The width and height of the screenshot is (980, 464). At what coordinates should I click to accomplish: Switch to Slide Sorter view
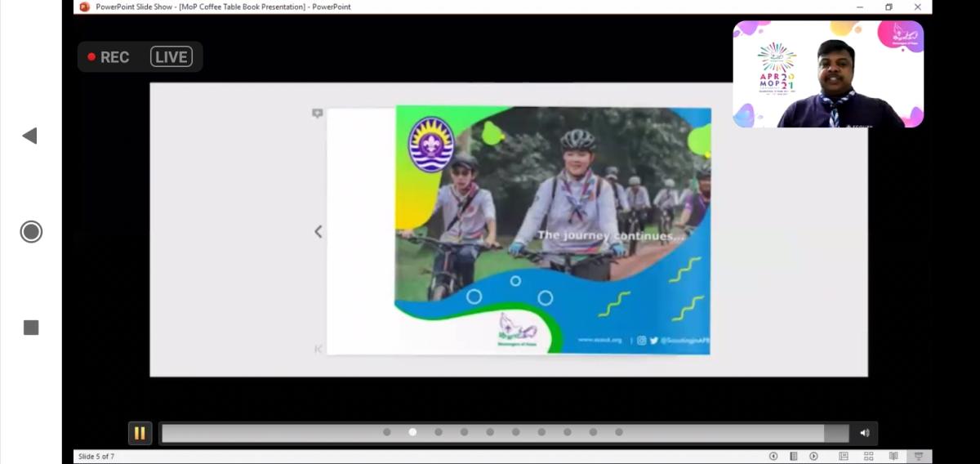coord(869,456)
